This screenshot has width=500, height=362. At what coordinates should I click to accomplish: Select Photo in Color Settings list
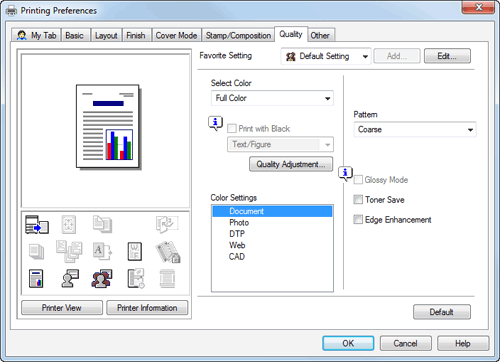[272, 223]
